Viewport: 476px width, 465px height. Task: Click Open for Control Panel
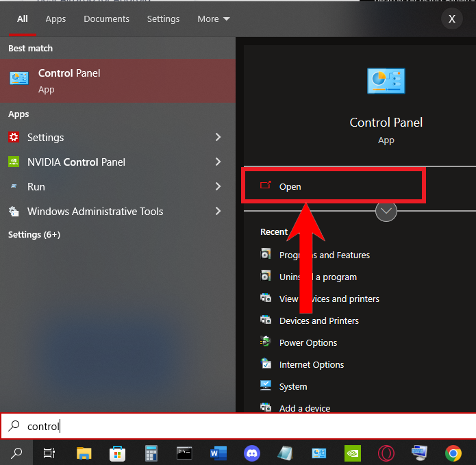click(x=334, y=186)
